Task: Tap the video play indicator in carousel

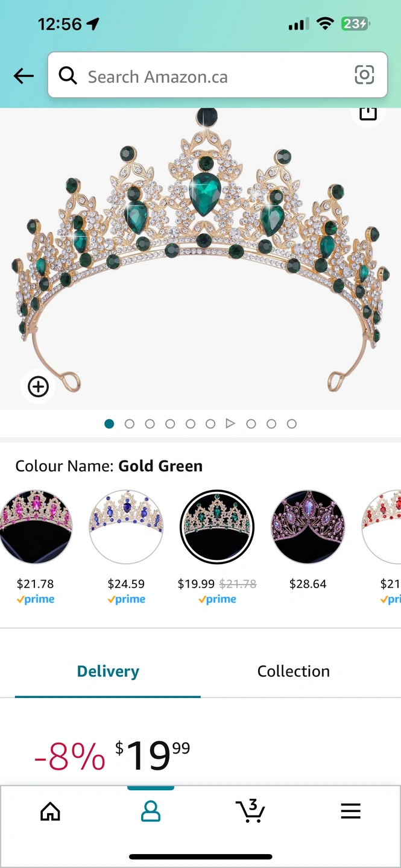Action: (x=230, y=424)
